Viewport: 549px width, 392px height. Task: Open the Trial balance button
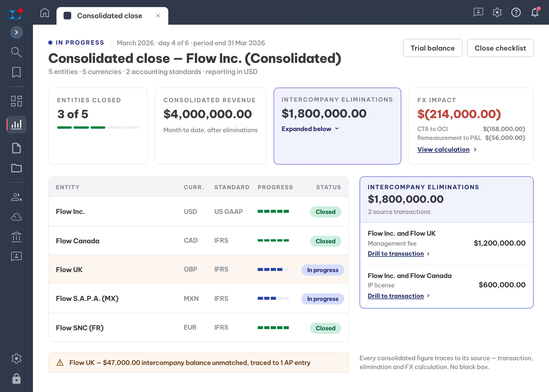432,48
